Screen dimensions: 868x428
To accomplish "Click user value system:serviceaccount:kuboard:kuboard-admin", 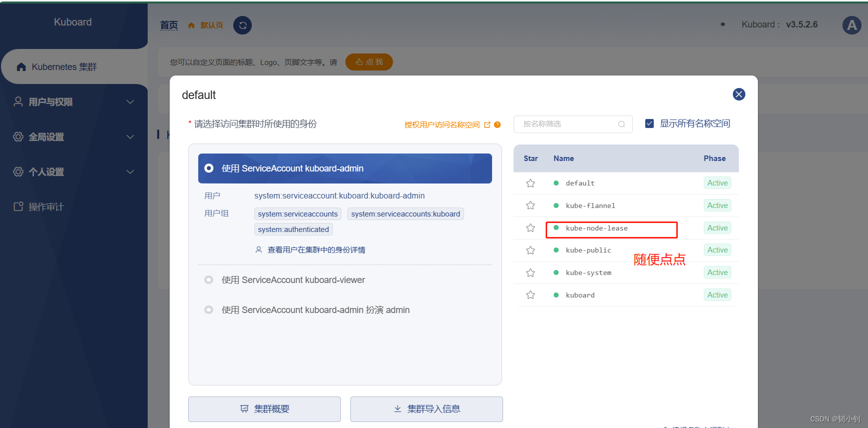I will click(x=339, y=196).
